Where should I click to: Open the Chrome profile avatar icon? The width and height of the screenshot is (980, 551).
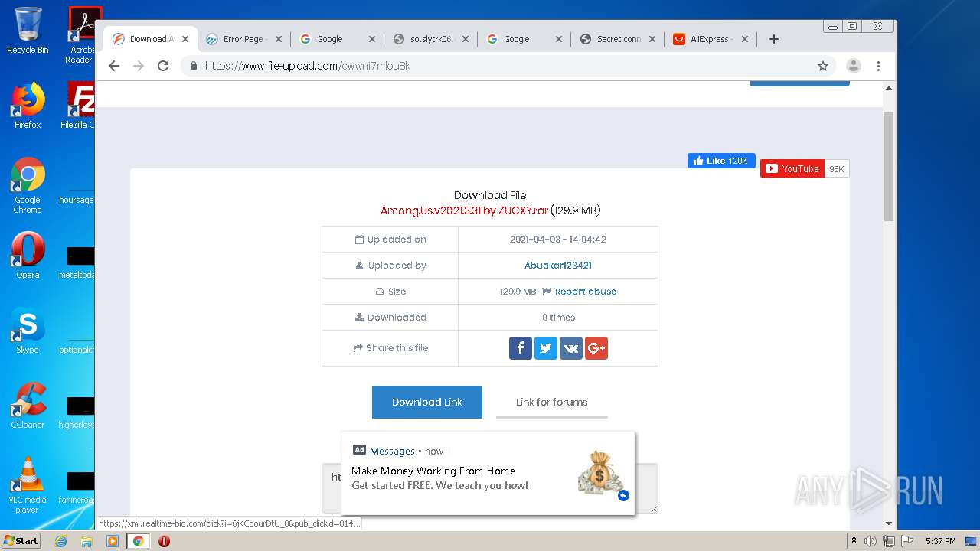[x=853, y=66]
